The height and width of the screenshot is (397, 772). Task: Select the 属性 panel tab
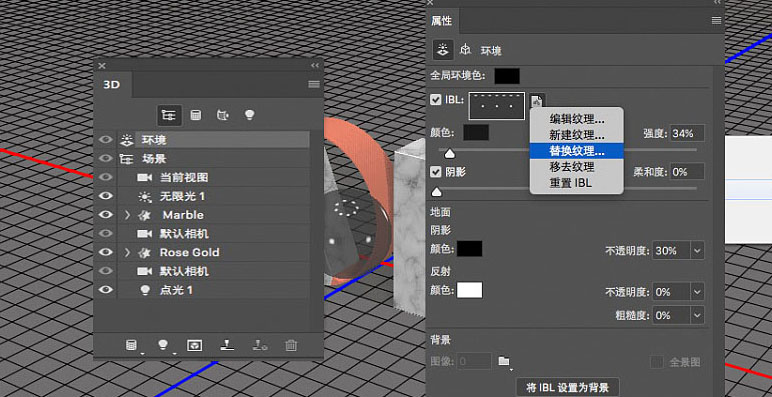click(x=442, y=21)
